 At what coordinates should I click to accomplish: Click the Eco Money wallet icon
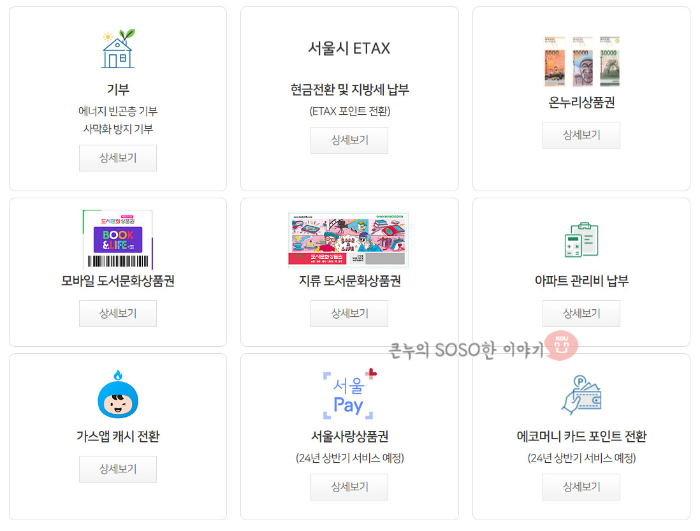point(581,395)
